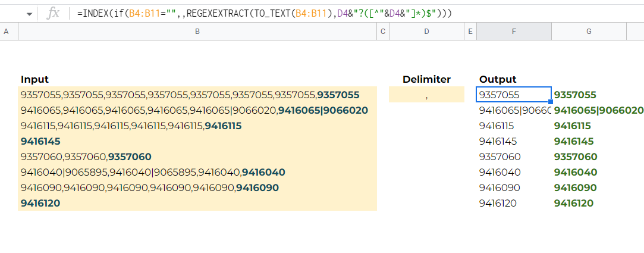Select green bold cell 9357060
The height and width of the screenshot is (253, 644).
[589, 157]
